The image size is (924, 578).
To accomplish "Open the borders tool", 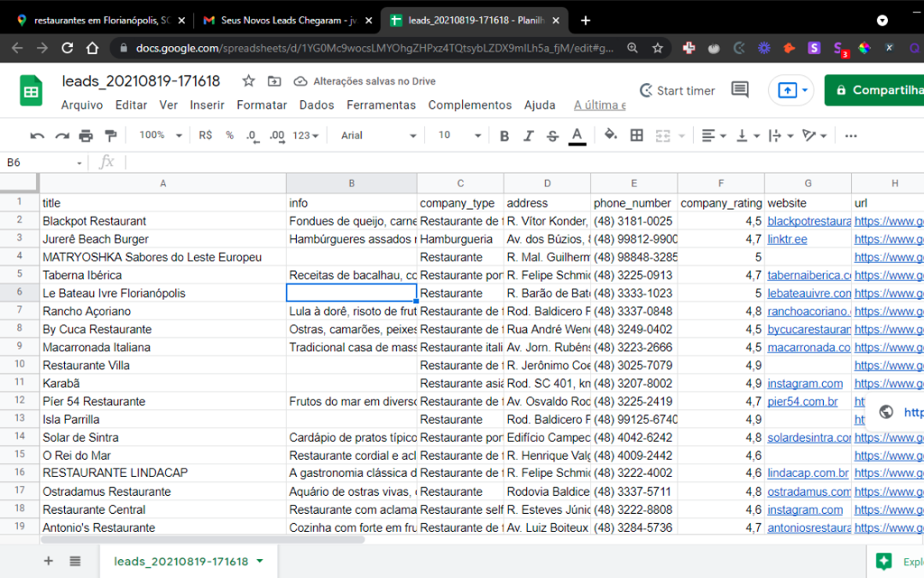I will (x=636, y=135).
